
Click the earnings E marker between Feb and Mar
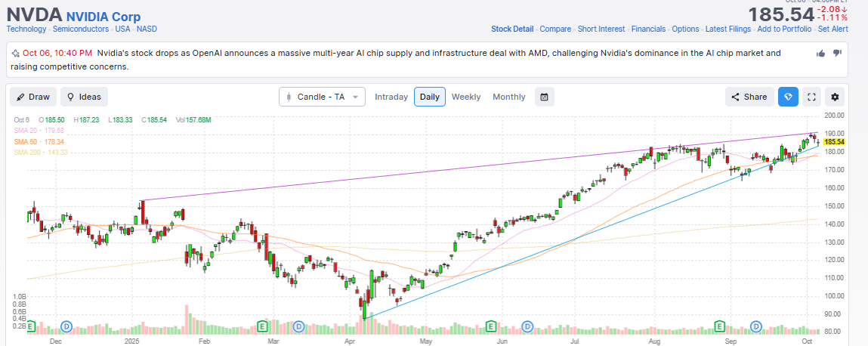(x=264, y=326)
